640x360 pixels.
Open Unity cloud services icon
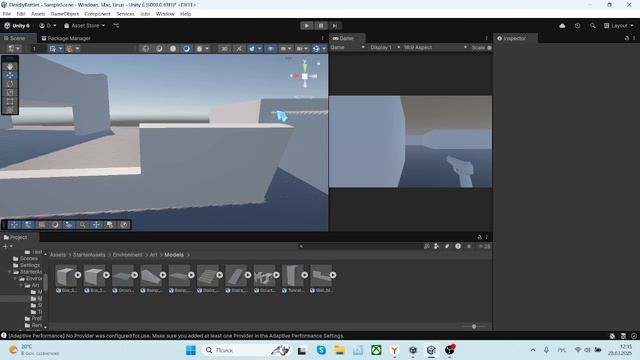pyautogui.click(x=562, y=26)
